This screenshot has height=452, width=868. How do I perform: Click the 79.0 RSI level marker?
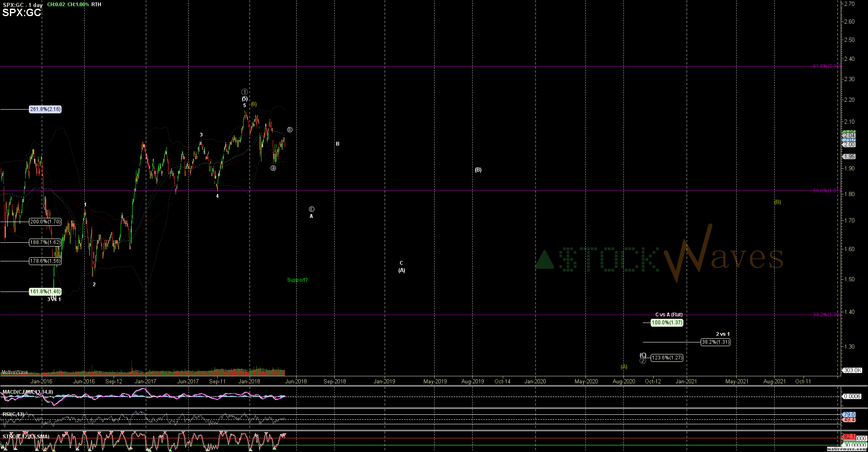click(x=849, y=414)
